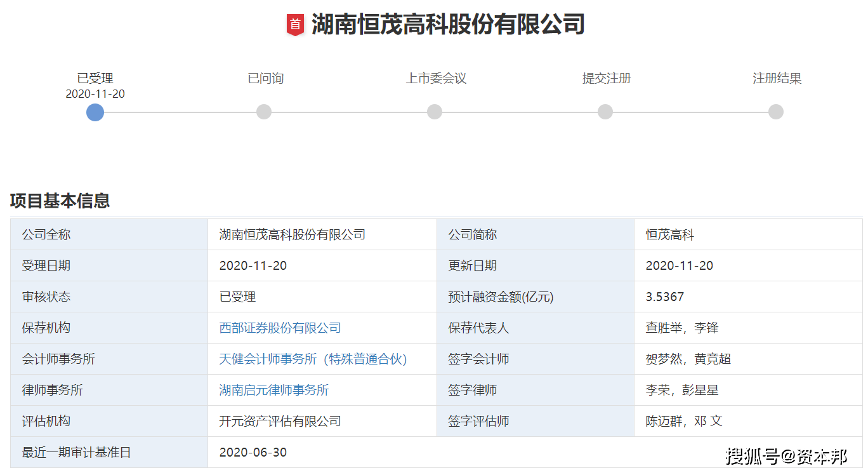Activate the 提交注册 progress step
This screenshot has width=868, height=475.
coord(605,78)
